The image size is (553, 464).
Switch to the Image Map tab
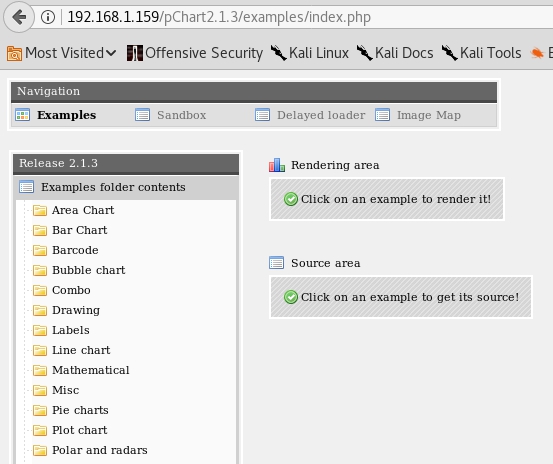click(429, 115)
